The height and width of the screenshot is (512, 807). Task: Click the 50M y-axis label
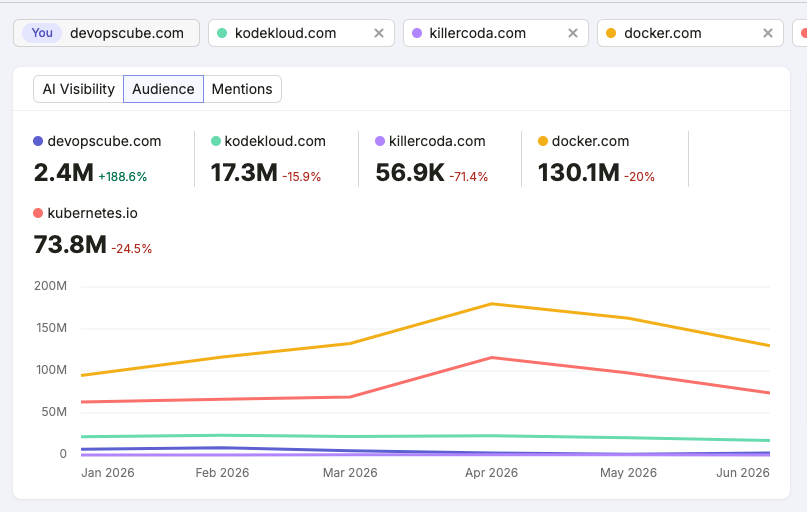54,412
